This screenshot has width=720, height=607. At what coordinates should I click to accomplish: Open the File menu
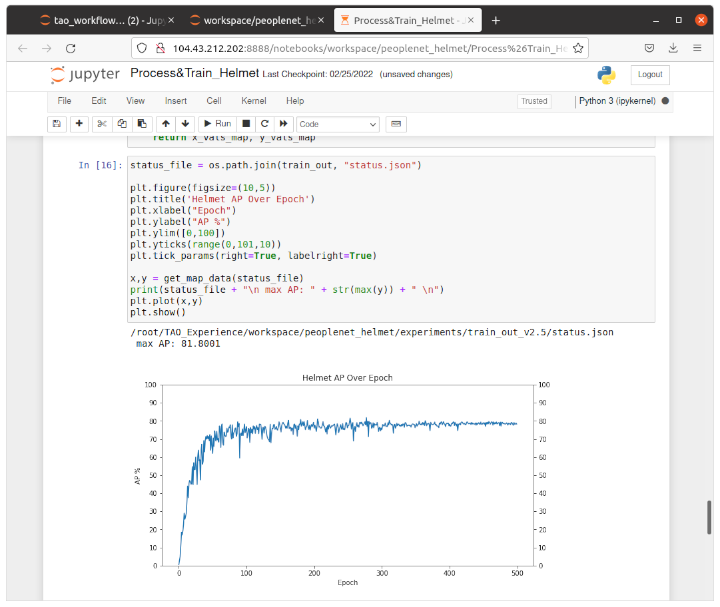(x=64, y=101)
